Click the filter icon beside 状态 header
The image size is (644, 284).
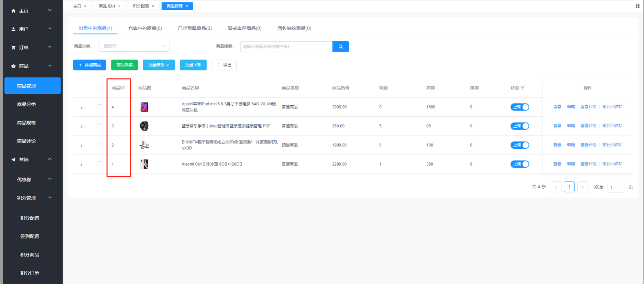(523, 88)
